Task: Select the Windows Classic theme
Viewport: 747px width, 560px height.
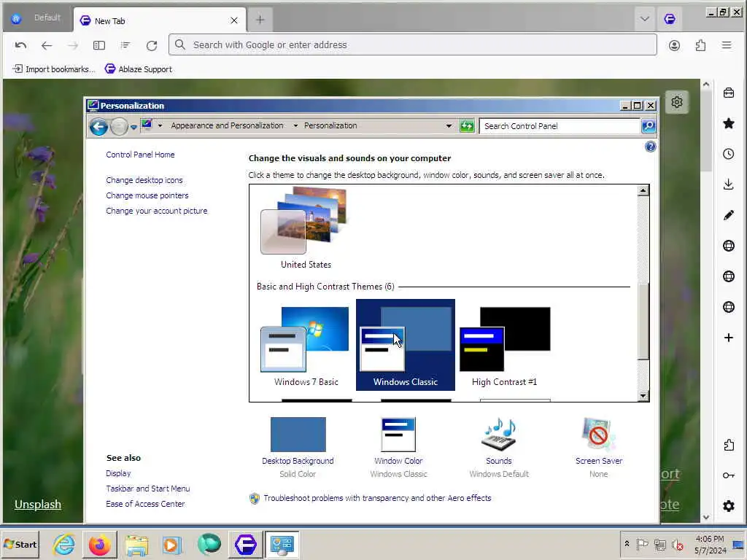Action: click(x=406, y=345)
